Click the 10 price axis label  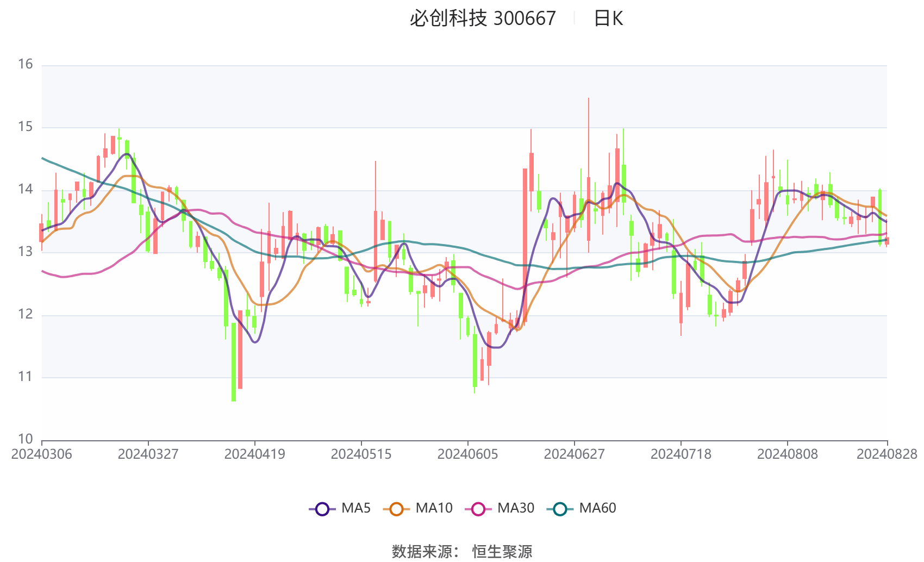26,439
